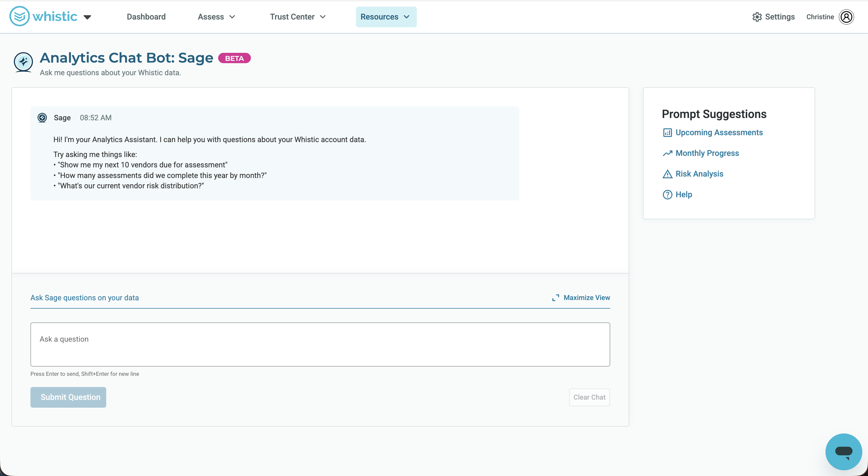The width and height of the screenshot is (868, 476).
Task: Expand the Assess chevron
Action: (x=232, y=17)
